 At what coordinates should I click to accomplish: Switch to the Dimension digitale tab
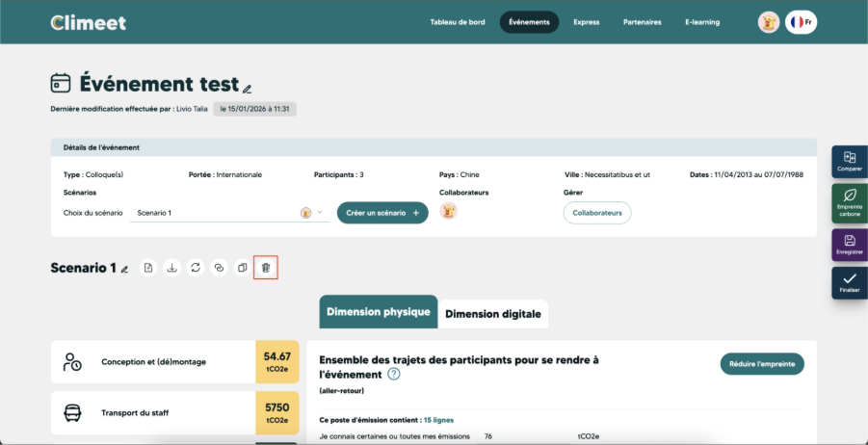pos(492,314)
